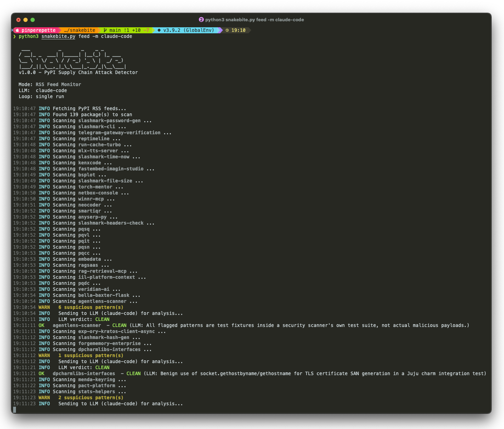The image size is (504, 429).
Task: Click 'dpcharmlibs-interfaces' on its OK verdict line
Action: point(84,374)
